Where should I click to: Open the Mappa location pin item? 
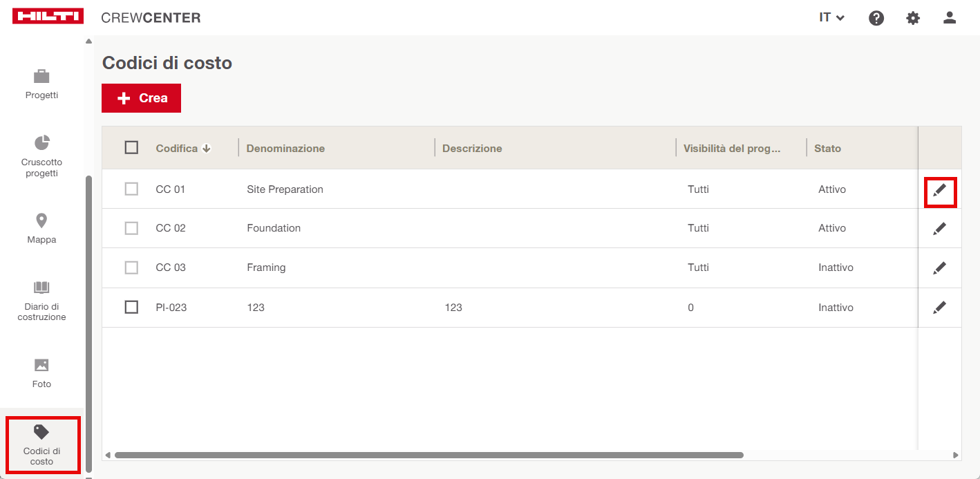point(41,229)
